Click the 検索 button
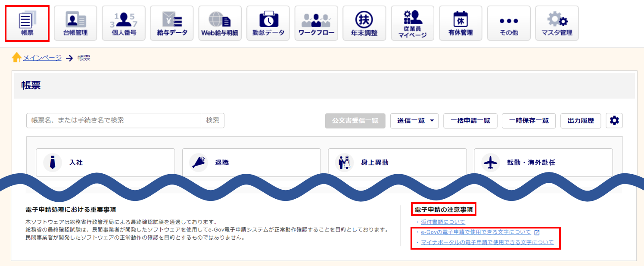Image resolution: width=644 pixels, height=266 pixels. click(x=213, y=121)
